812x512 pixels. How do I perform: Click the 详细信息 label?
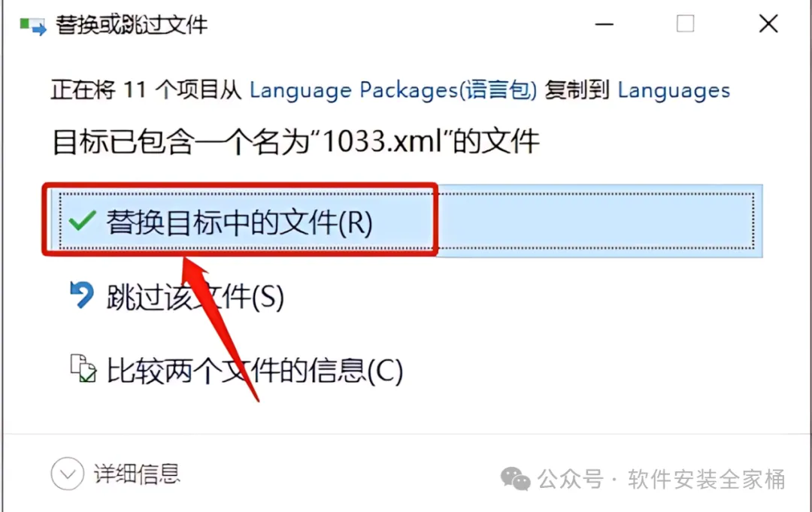(x=137, y=474)
